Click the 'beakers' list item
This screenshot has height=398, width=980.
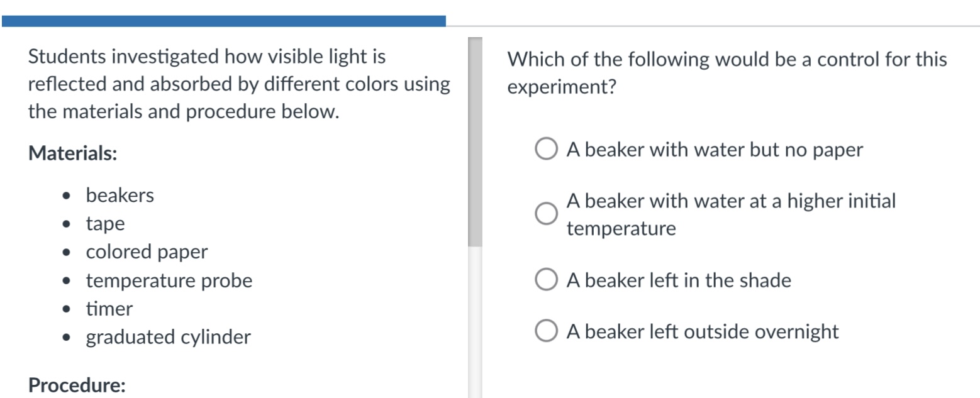coord(120,196)
